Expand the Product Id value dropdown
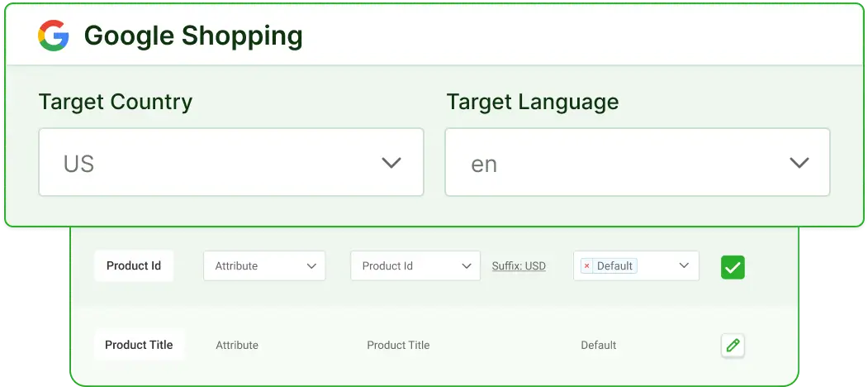The width and height of the screenshot is (868, 387). click(x=415, y=266)
